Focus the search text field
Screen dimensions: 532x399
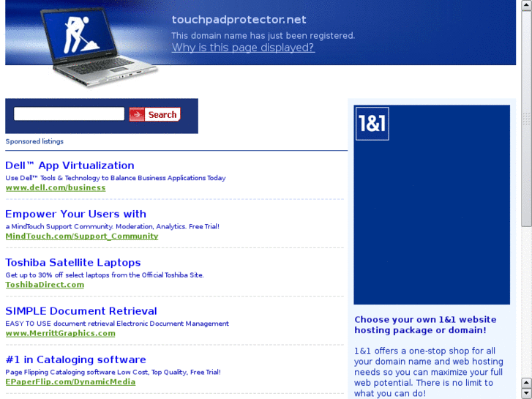[x=70, y=113]
